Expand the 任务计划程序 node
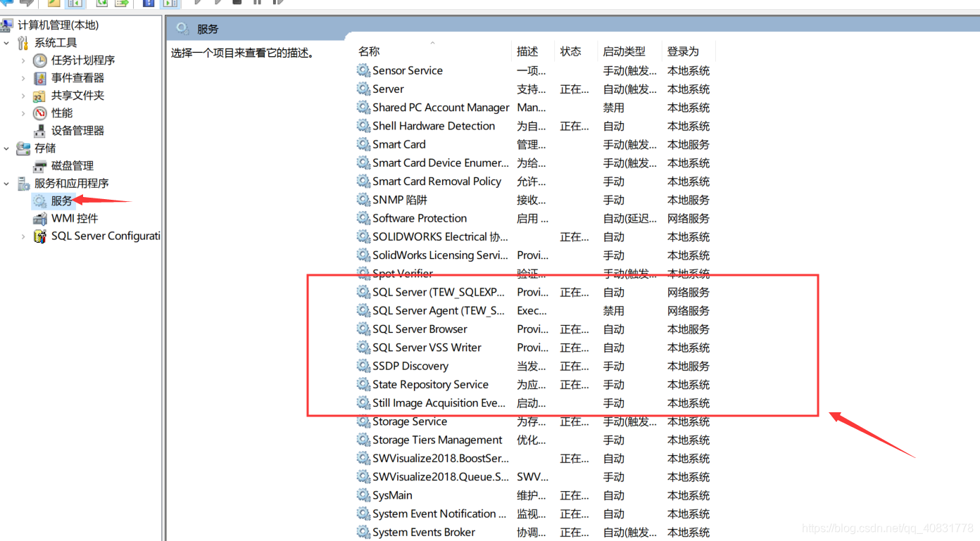This screenshot has height=541, width=980. pyautogui.click(x=23, y=61)
